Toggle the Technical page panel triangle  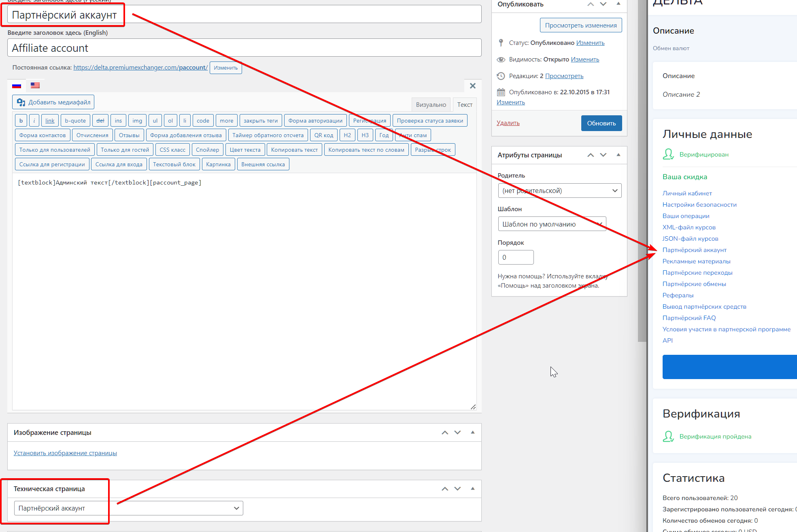tap(472, 489)
